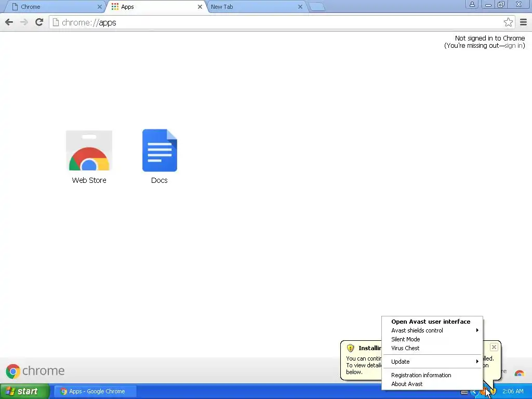The image size is (532, 399).
Task: Click the sign in link
Action: point(513,46)
